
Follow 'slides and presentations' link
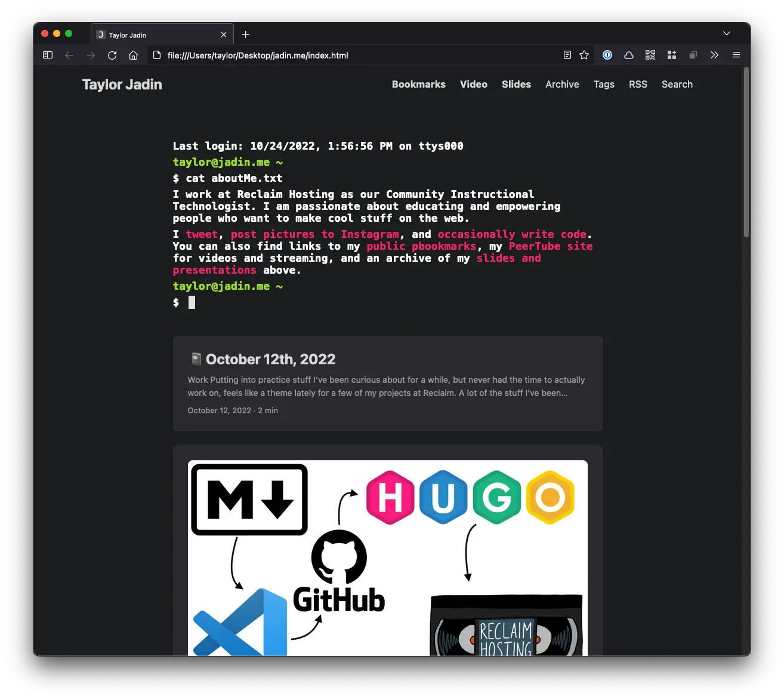(x=509, y=258)
